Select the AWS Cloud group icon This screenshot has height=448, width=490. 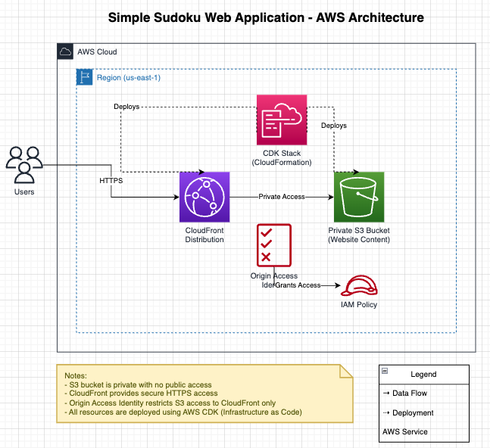pyautogui.click(x=65, y=51)
